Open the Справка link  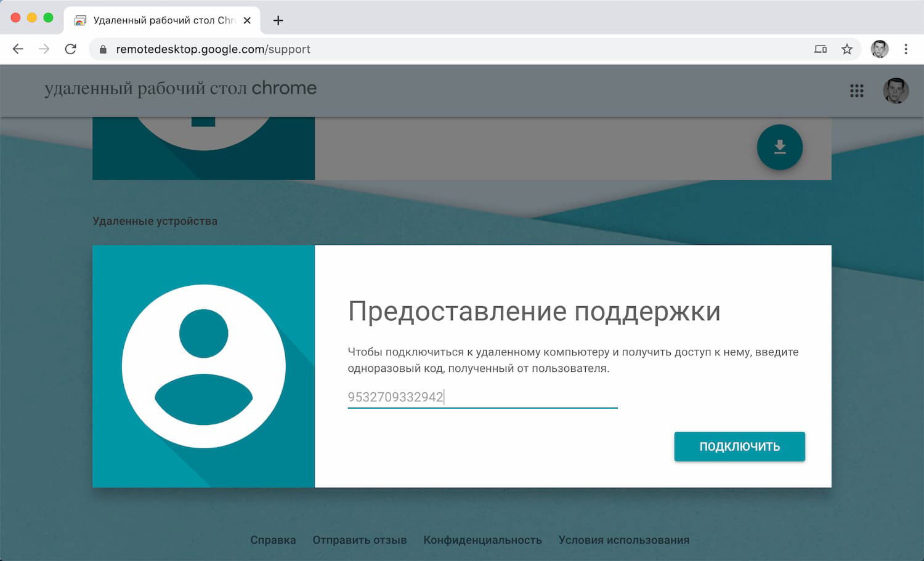(273, 540)
